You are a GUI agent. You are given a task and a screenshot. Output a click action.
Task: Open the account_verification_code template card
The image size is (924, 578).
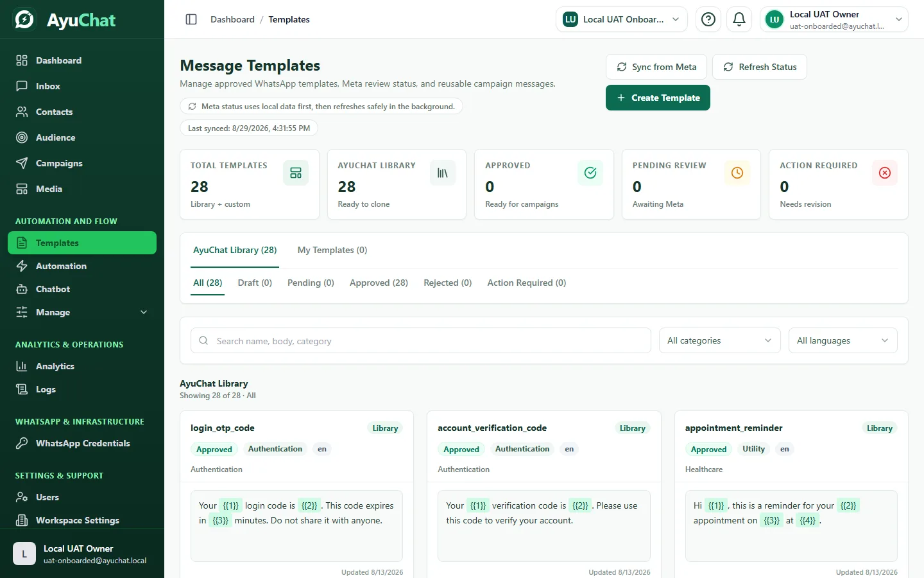click(x=544, y=495)
